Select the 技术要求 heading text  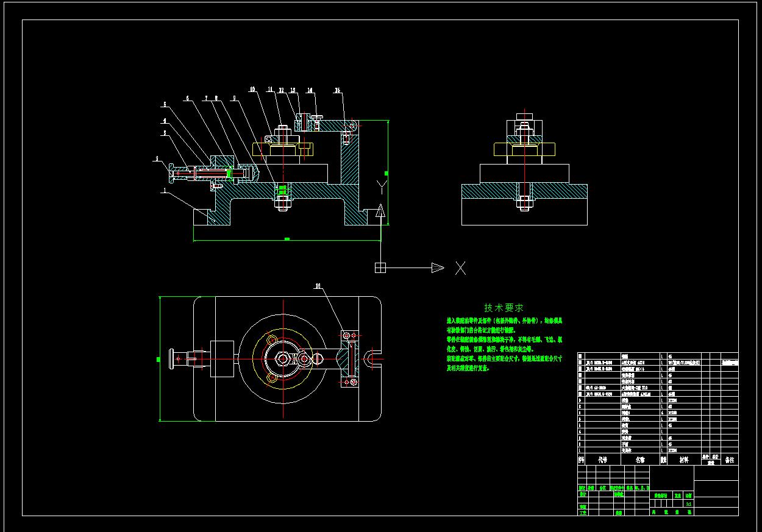pyautogui.click(x=504, y=308)
